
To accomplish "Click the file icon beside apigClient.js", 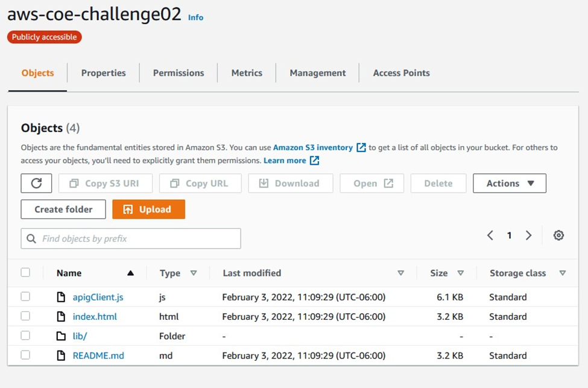I will click(x=61, y=297).
